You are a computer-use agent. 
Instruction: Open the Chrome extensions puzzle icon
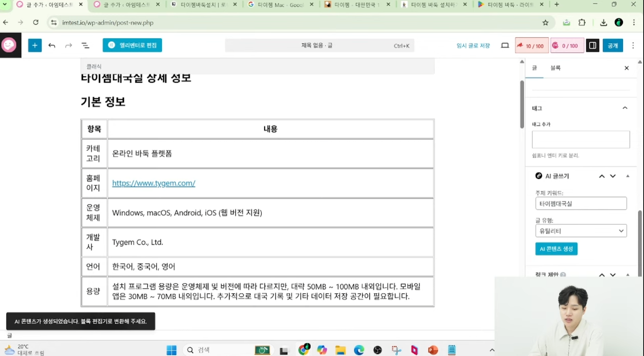coord(582,23)
